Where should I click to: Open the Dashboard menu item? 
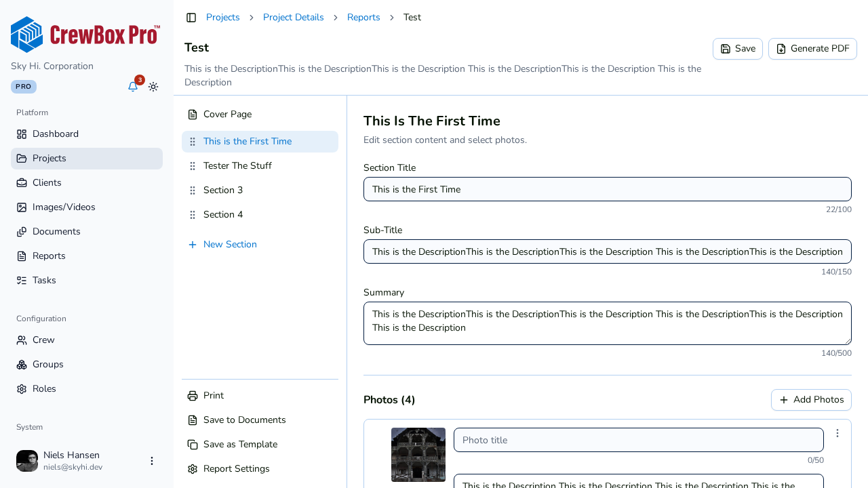click(x=87, y=134)
